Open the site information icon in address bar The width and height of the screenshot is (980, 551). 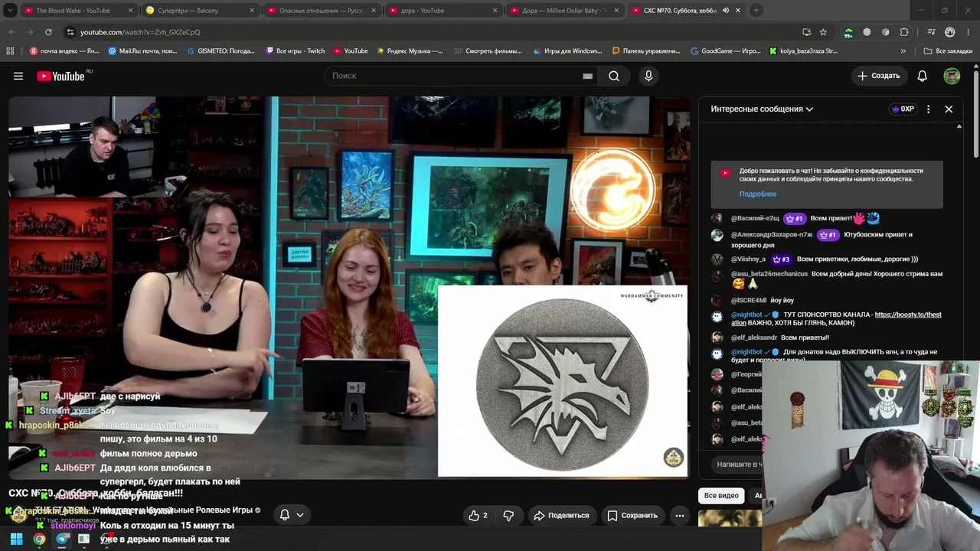(70, 32)
